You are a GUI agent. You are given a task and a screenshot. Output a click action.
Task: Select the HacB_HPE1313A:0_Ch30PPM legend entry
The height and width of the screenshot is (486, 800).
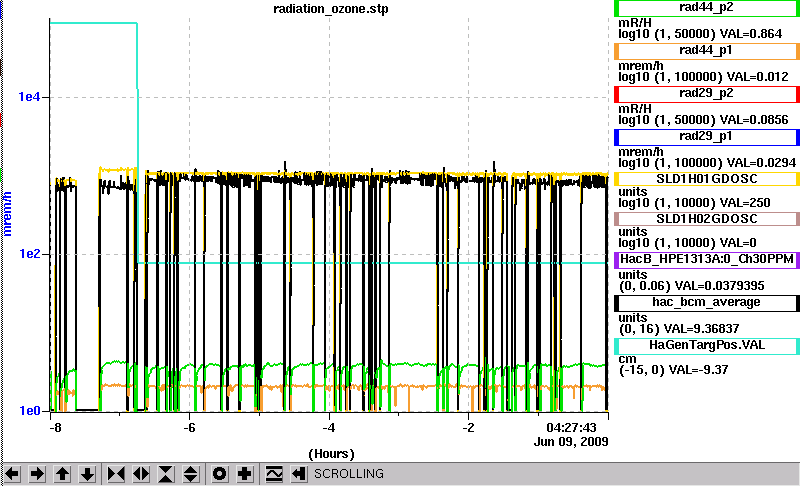[x=707, y=260]
